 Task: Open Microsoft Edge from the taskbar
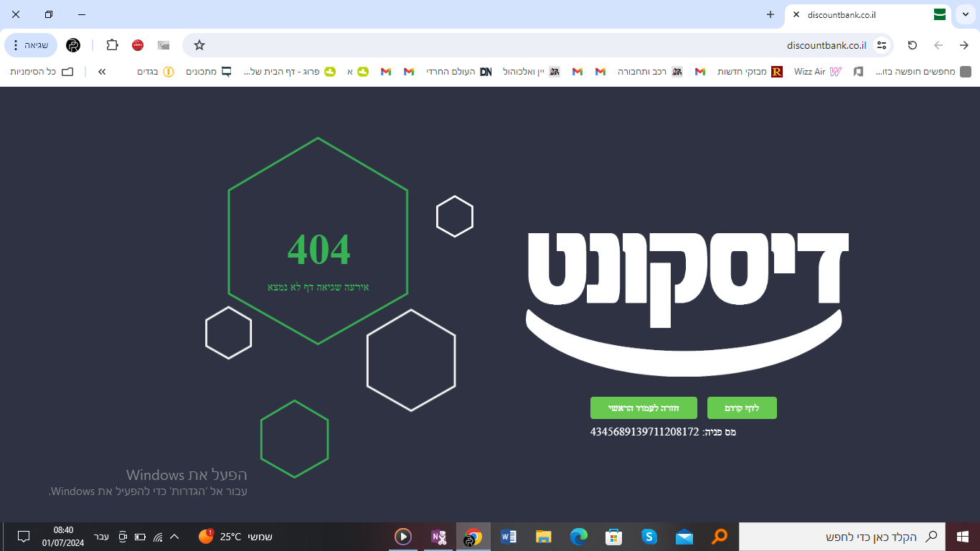click(x=579, y=537)
